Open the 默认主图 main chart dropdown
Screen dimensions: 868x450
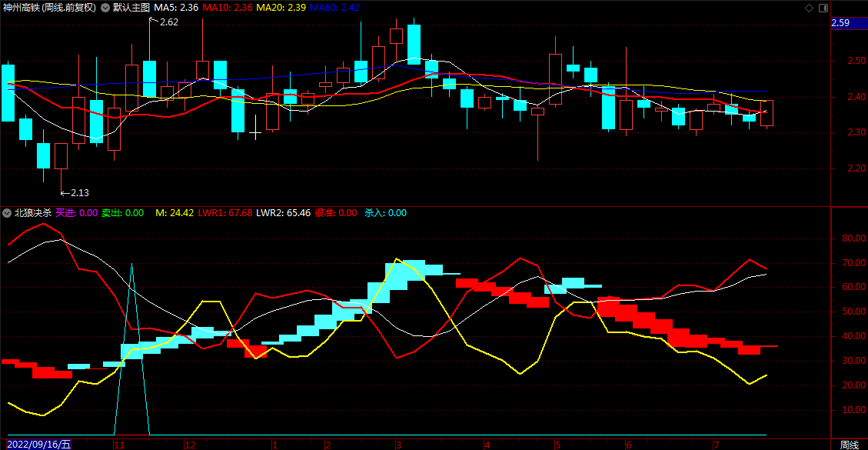(105, 8)
